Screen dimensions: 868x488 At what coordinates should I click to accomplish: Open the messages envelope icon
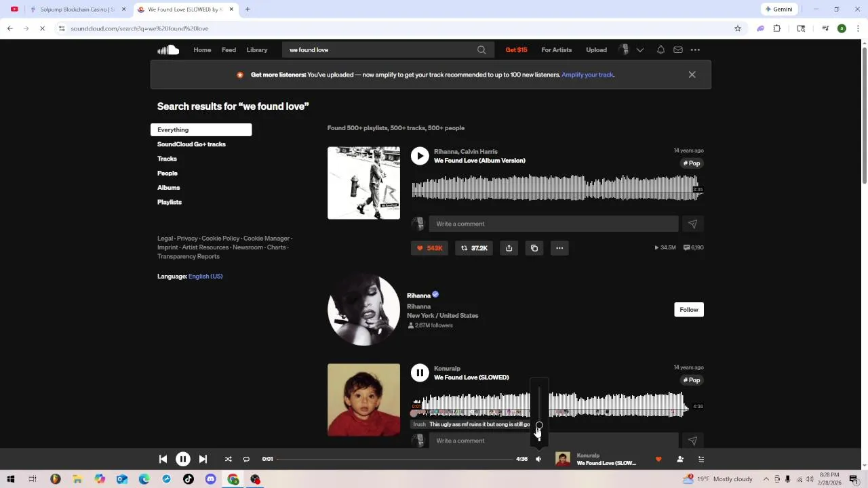678,49
